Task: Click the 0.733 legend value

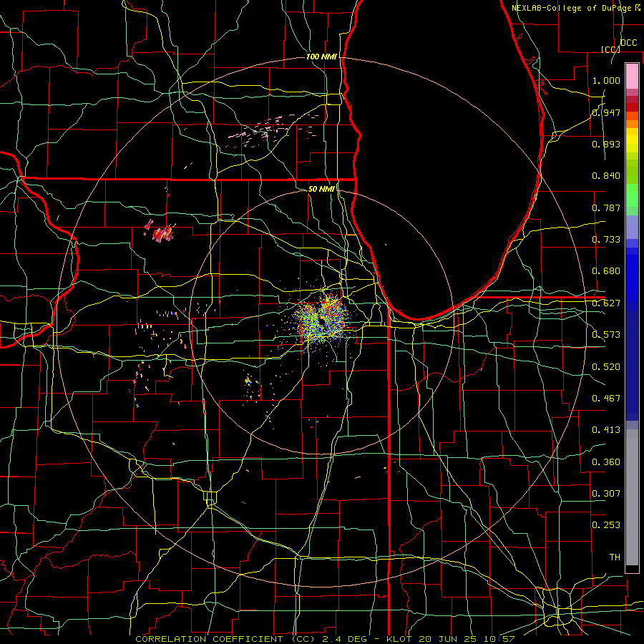Action: click(606, 240)
